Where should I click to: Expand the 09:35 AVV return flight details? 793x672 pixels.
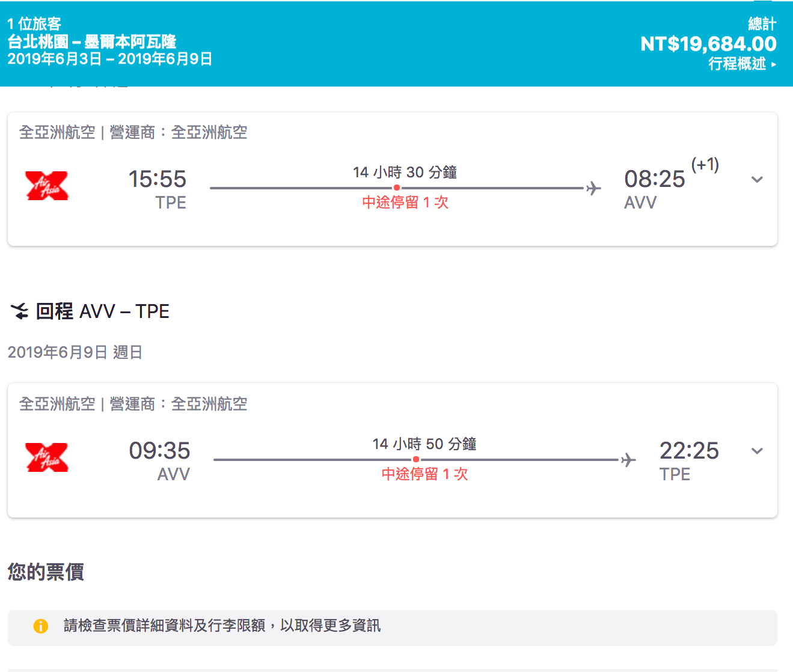click(x=757, y=451)
